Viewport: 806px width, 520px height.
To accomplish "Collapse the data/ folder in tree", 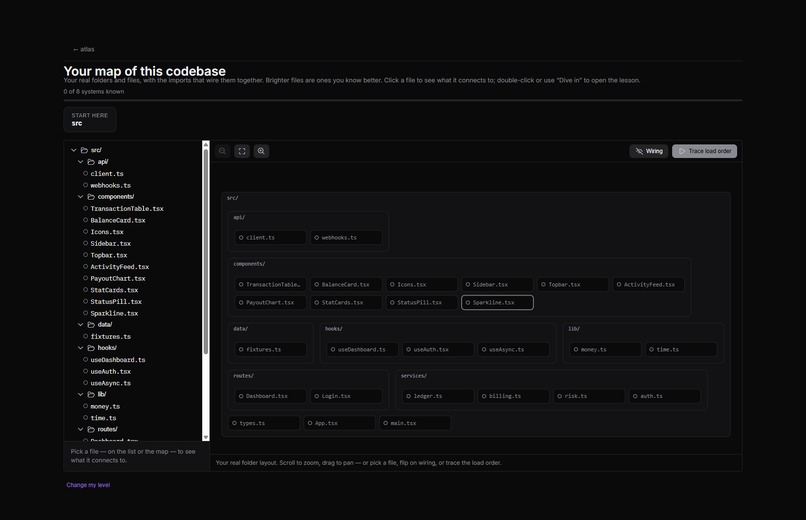I will pyautogui.click(x=81, y=325).
